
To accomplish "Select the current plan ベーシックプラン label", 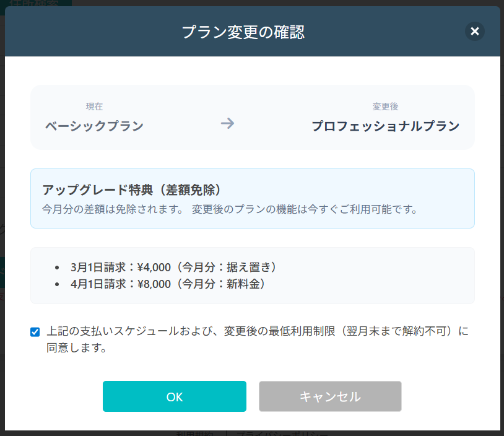I will click(x=94, y=126).
